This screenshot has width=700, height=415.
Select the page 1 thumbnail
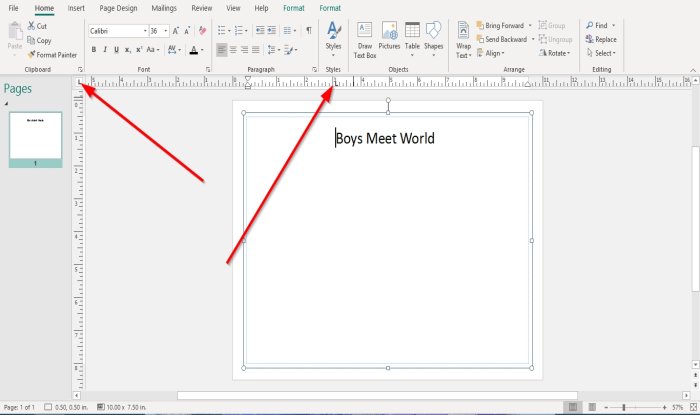coord(35,134)
